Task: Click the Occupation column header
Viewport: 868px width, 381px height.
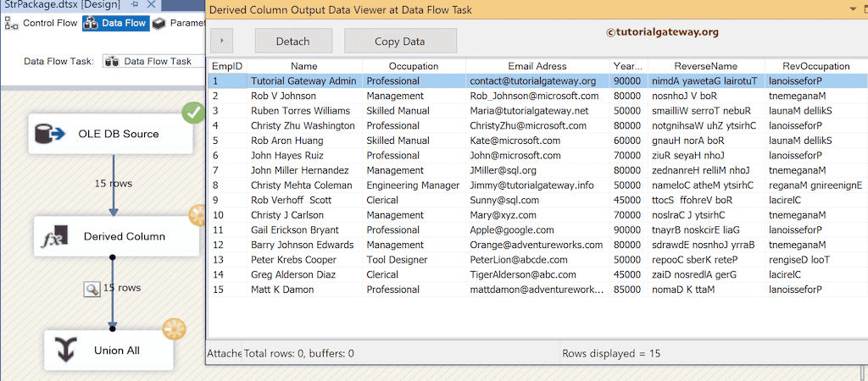Action: pyautogui.click(x=414, y=66)
